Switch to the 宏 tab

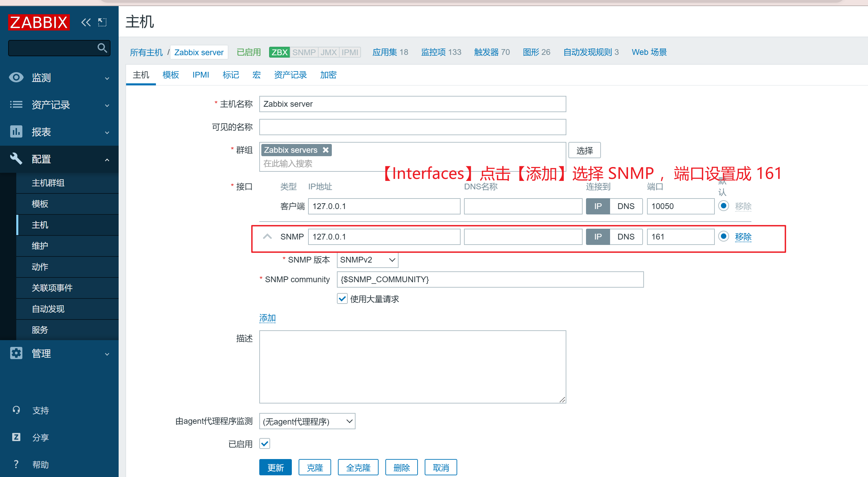(x=256, y=75)
